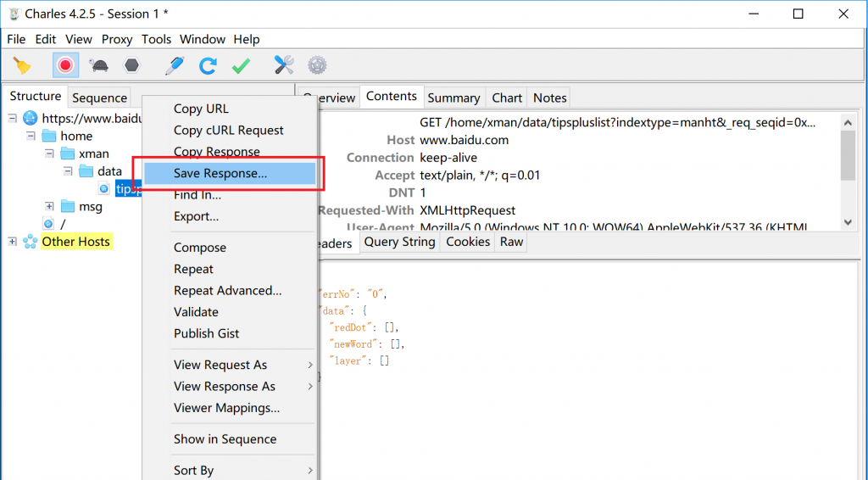
Task: Switch to the Sequence tab
Action: coord(100,98)
